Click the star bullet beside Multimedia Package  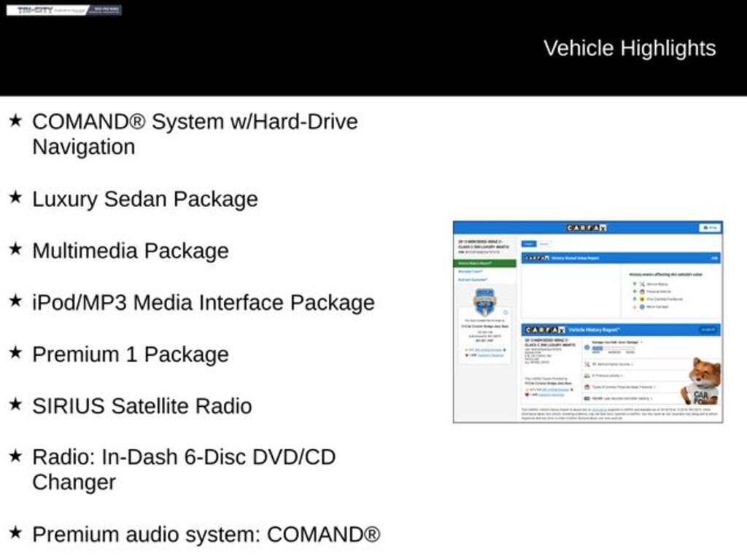15,249
